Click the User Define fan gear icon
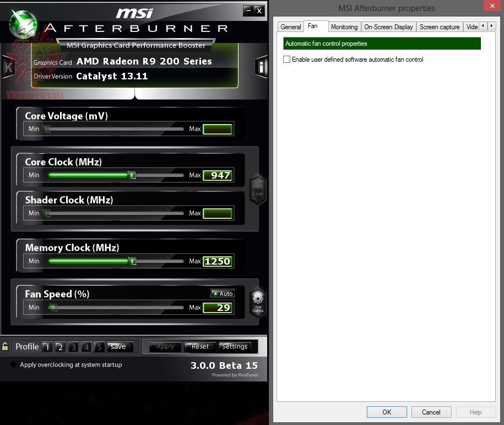The image size is (504, 425). [258, 303]
